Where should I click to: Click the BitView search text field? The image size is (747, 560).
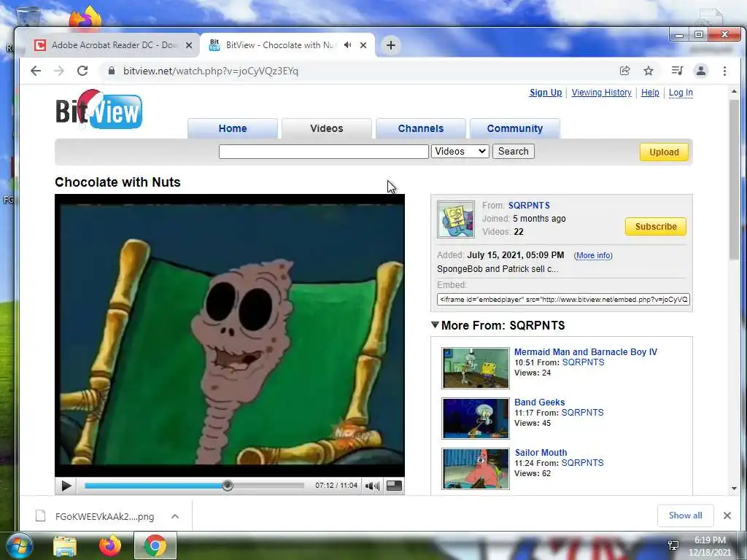323,152
